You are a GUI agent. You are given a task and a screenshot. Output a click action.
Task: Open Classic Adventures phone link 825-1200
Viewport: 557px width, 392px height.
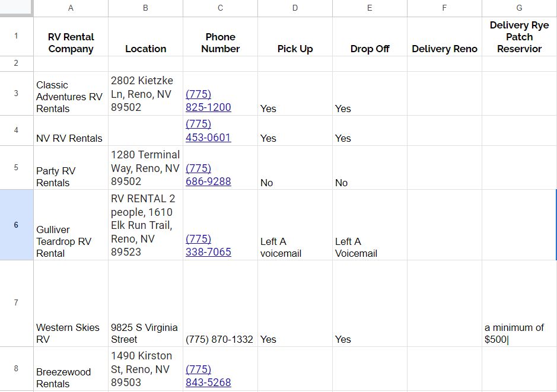(x=208, y=101)
